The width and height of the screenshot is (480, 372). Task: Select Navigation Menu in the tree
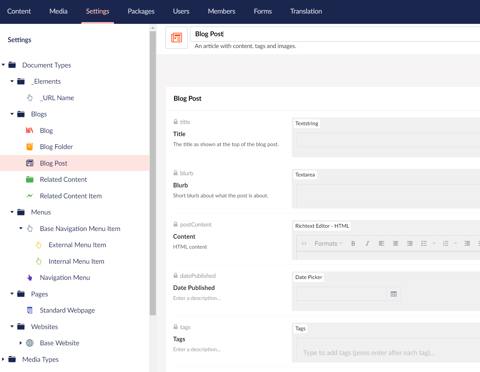pyautogui.click(x=65, y=277)
